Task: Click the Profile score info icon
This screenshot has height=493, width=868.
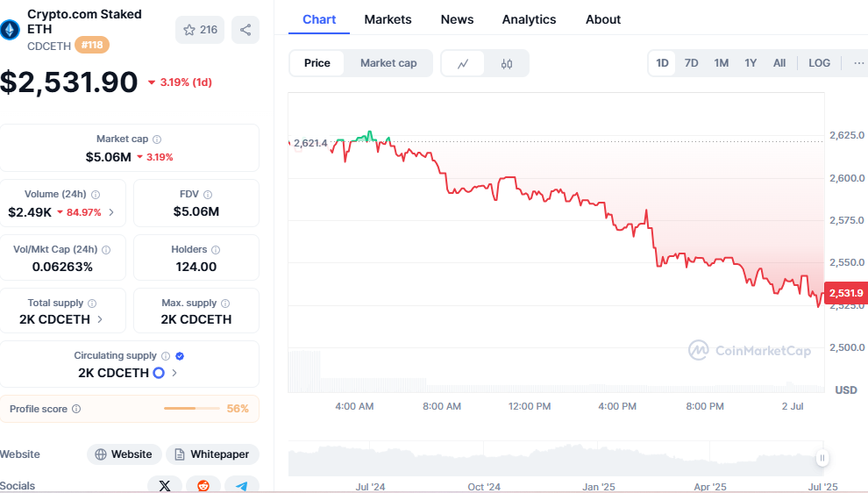Action: pyautogui.click(x=76, y=409)
